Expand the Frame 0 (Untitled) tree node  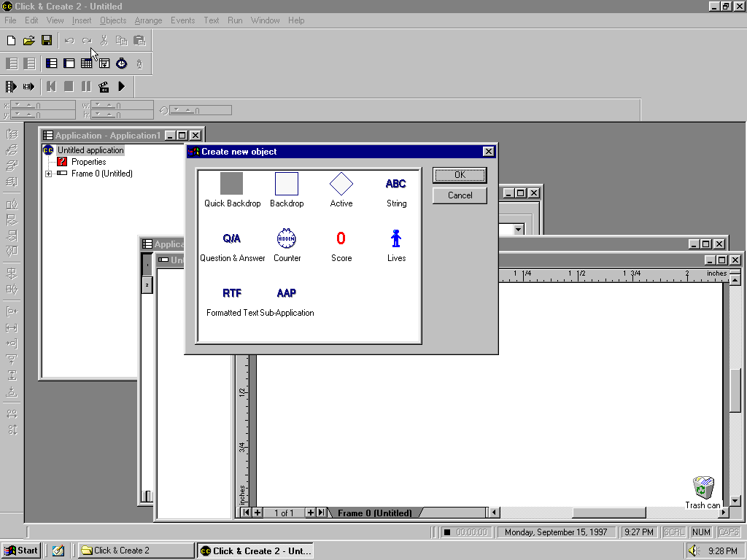pyautogui.click(x=49, y=174)
